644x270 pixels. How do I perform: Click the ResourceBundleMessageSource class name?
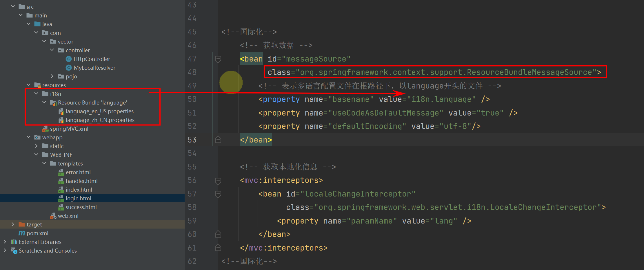tap(529, 72)
